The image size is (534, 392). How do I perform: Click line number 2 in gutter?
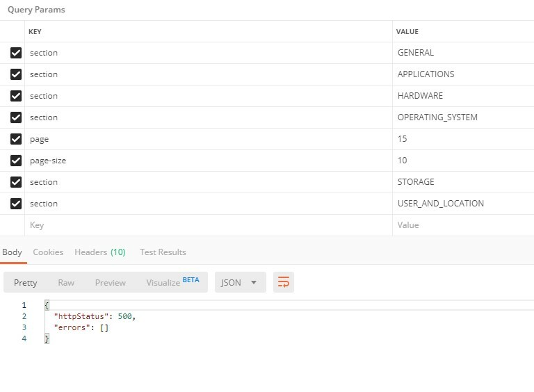click(24, 316)
